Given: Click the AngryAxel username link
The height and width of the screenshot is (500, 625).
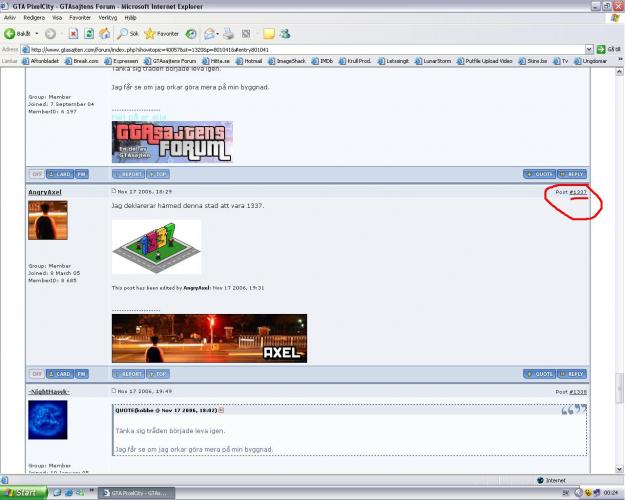Looking at the screenshot, I should coord(45,192).
